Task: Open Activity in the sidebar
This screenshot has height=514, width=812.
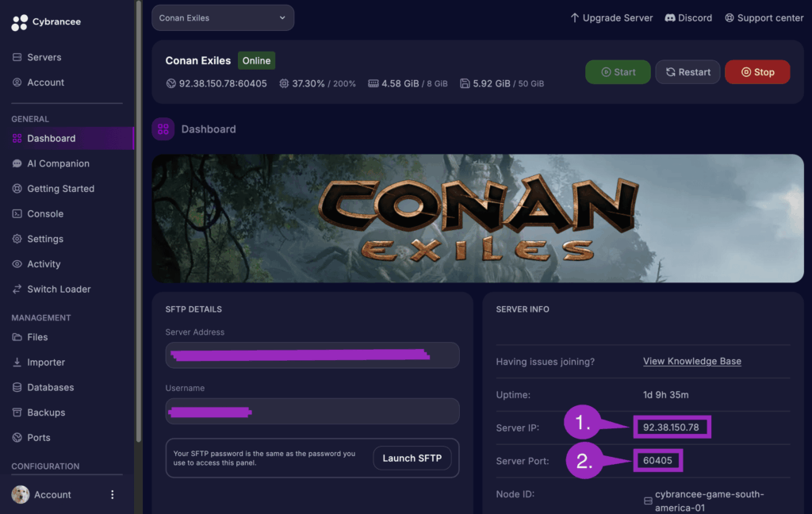Action: [x=44, y=263]
